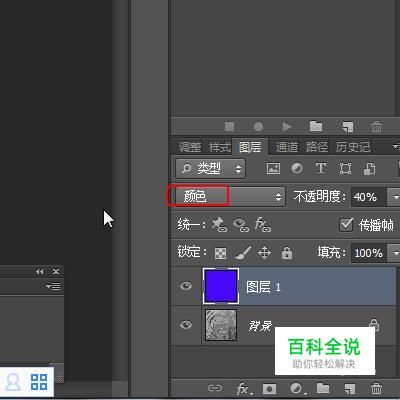Close the floating left panel
The width and height of the screenshot is (400, 400).
(x=56, y=272)
